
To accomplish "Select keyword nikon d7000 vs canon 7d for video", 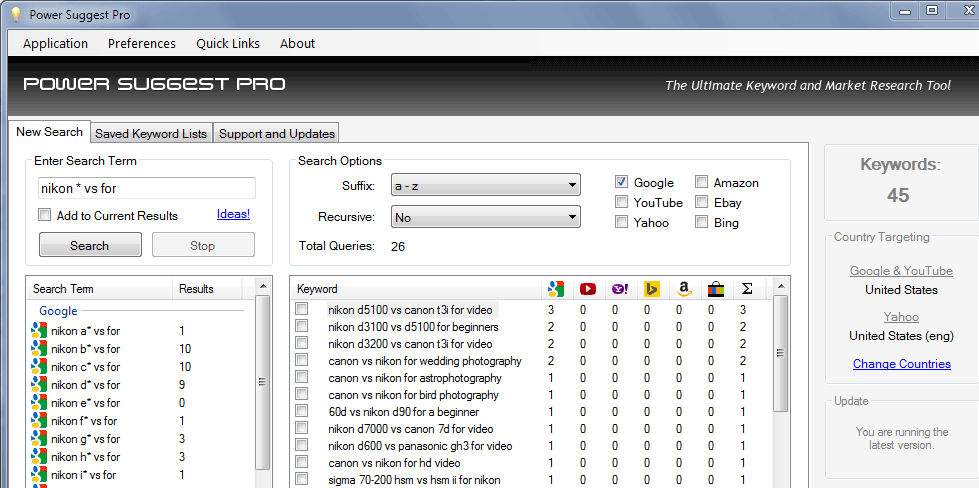I will point(410,429).
